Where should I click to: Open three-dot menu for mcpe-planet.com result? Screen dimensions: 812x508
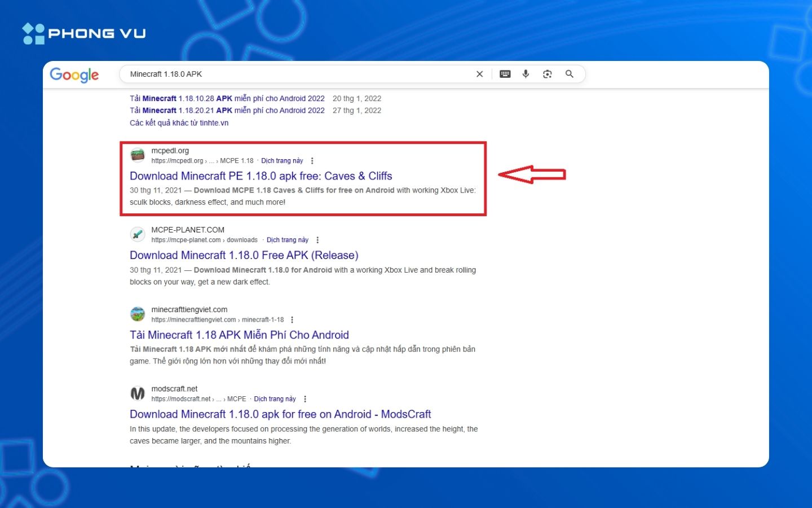pyautogui.click(x=317, y=240)
